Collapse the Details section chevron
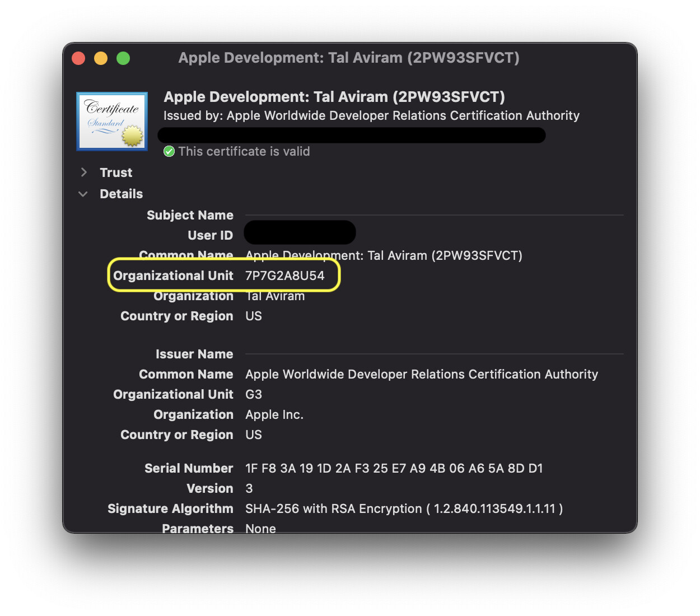Screen dimensions: 700x616 coord(83,194)
